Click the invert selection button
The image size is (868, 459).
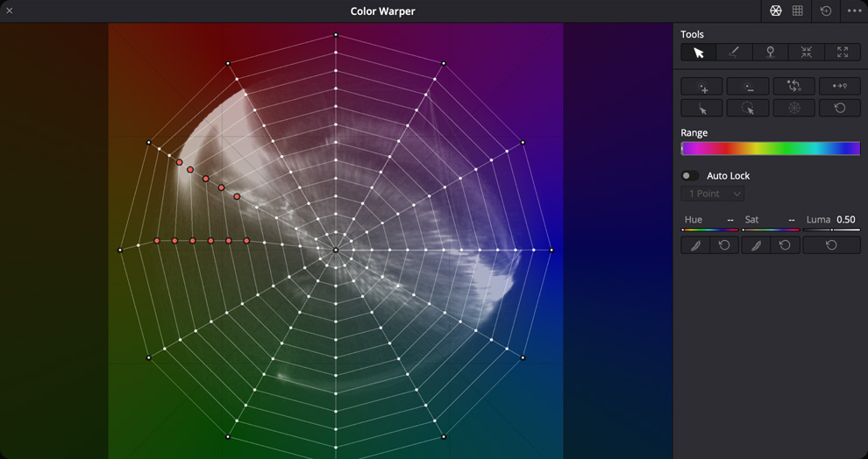point(793,86)
